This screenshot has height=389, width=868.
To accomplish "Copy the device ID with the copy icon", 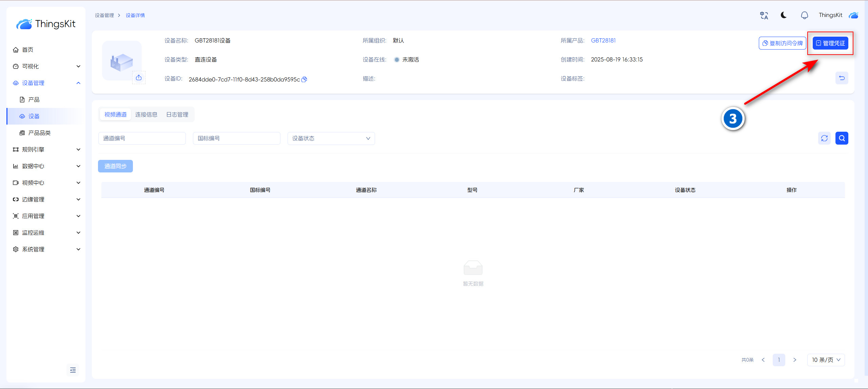I will 304,79.
